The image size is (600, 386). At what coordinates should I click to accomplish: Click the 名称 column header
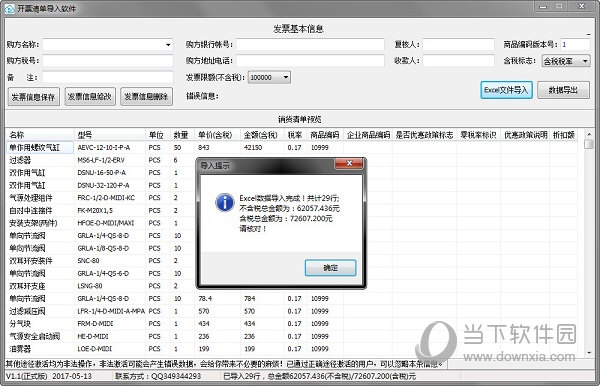(x=40, y=135)
